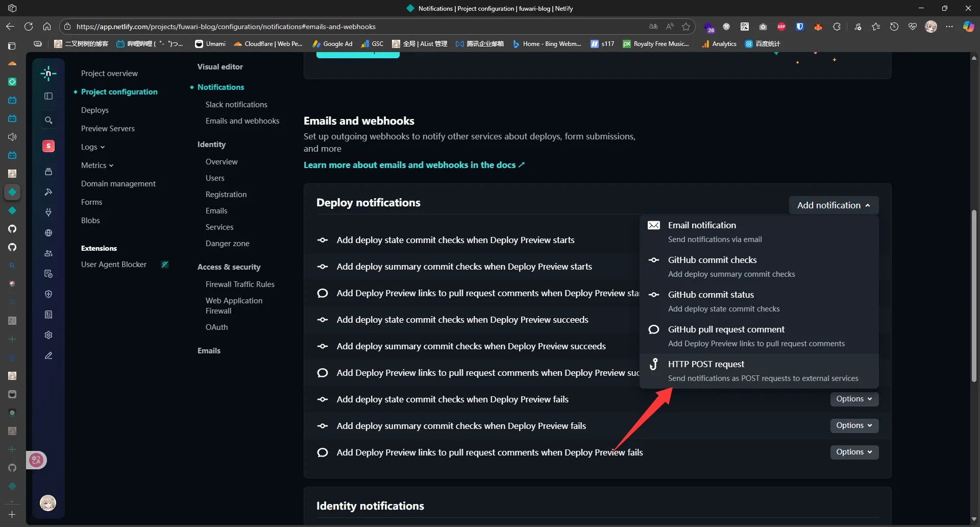
Task: Click the red S team avatar
Action: point(48,146)
